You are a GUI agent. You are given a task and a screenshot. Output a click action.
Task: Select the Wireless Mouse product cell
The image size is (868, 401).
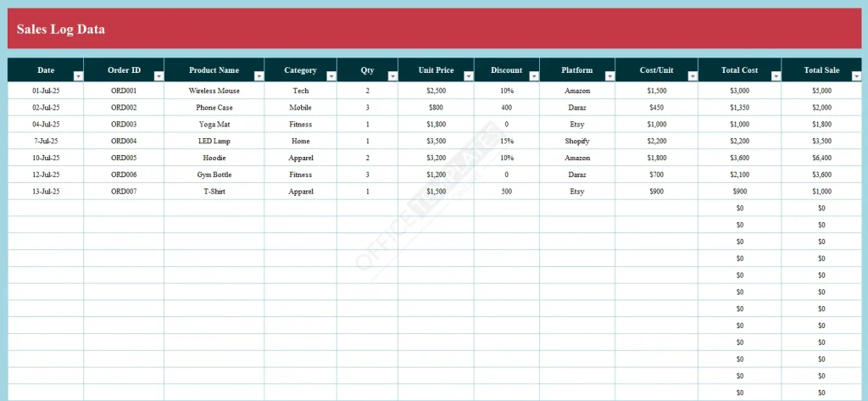coord(214,90)
